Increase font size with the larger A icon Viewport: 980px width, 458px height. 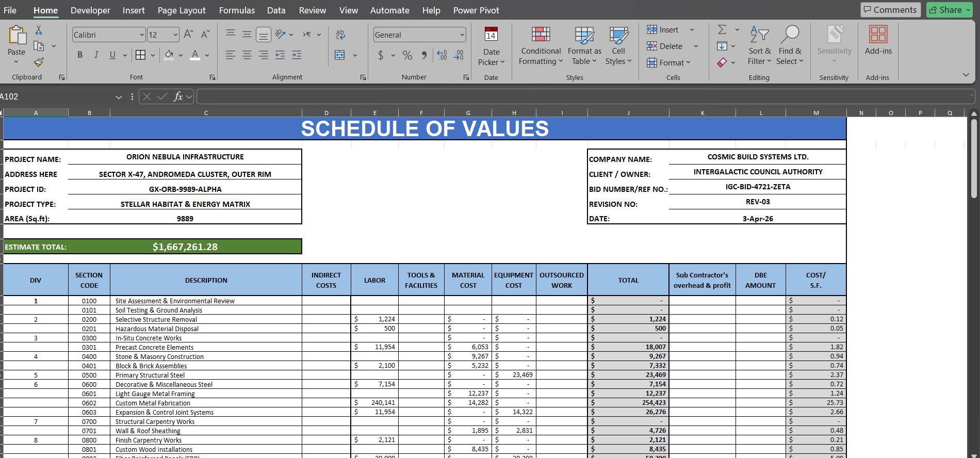pos(189,35)
